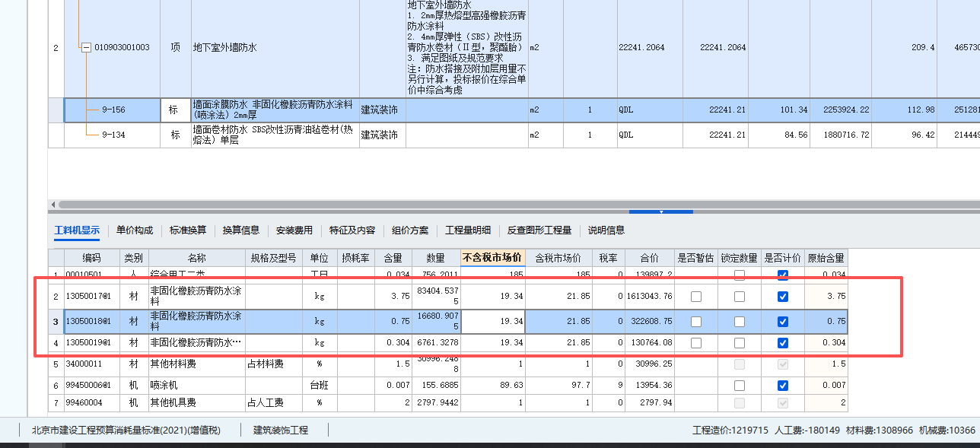This screenshot has height=448, width=980.
Task: Click the 合价 column header
Action: click(x=649, y=258)
